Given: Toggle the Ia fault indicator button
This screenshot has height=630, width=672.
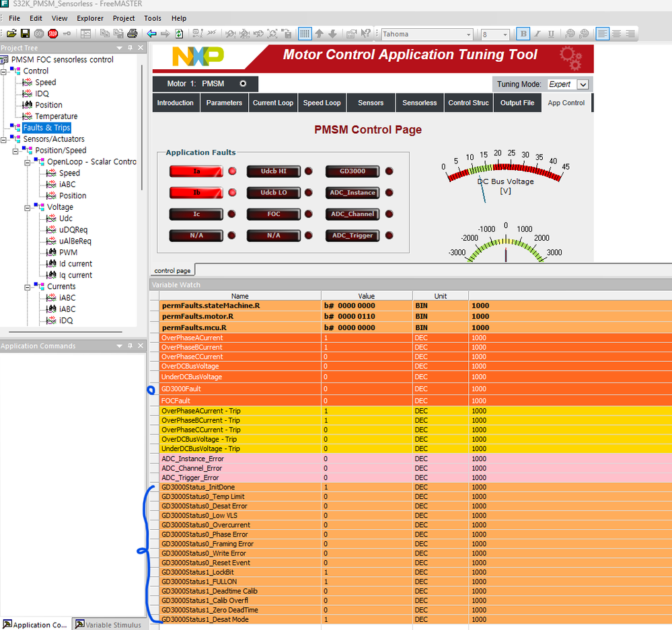Looking at the screenshot, I should click(x=196, y=171).
